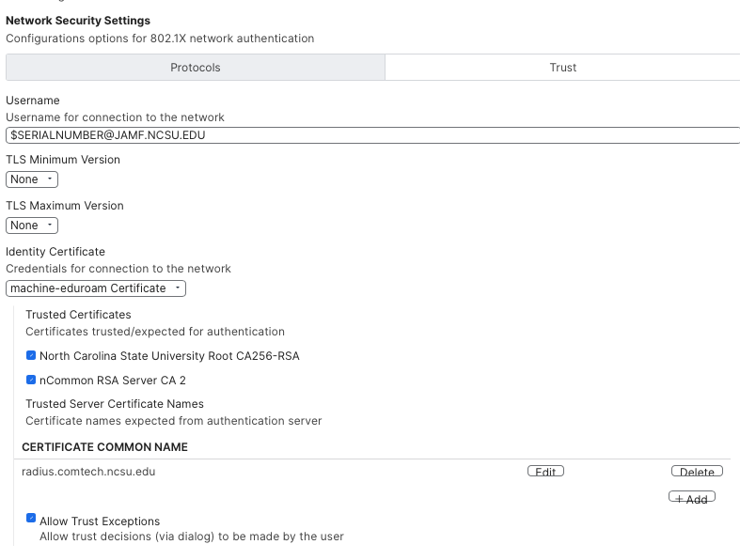This screenshot has height=560, width=740.
Task: Delete the radius.comtech.ncsu.edu entry
Action: click(x=697, y=472)
